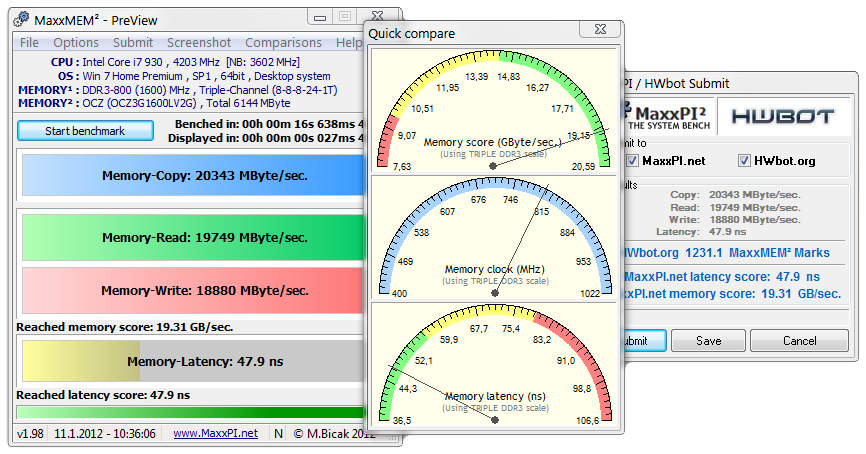The width and height of the screenshot is (866, 454).
Task: Click the memory score 19.31 GB/sec. line
Action: (732, 294)
